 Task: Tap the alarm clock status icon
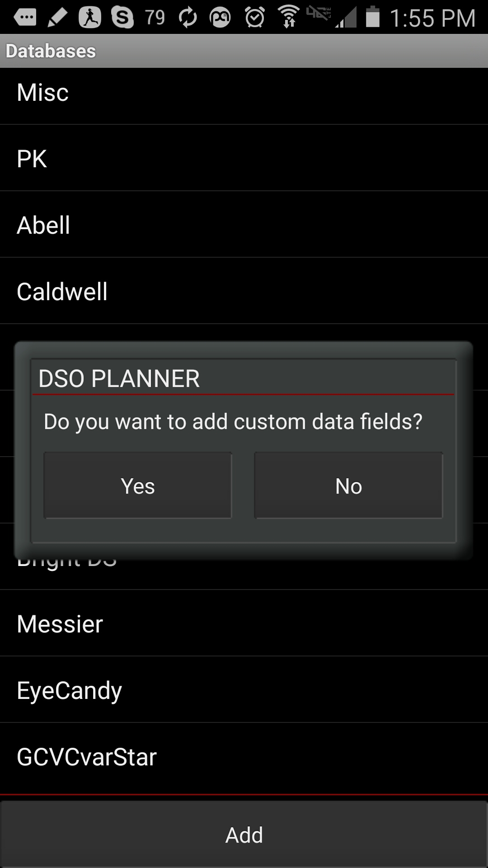tap(255, 17)
